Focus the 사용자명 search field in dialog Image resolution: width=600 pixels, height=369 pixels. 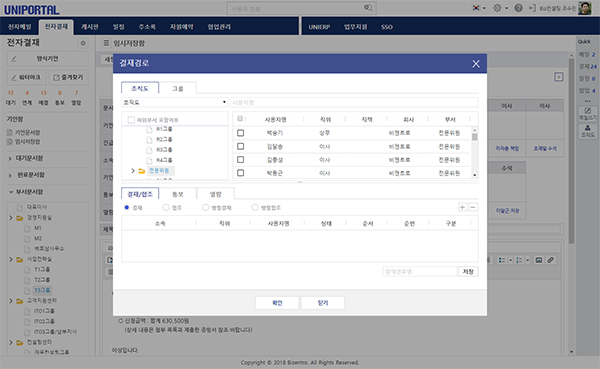point(354,102)
